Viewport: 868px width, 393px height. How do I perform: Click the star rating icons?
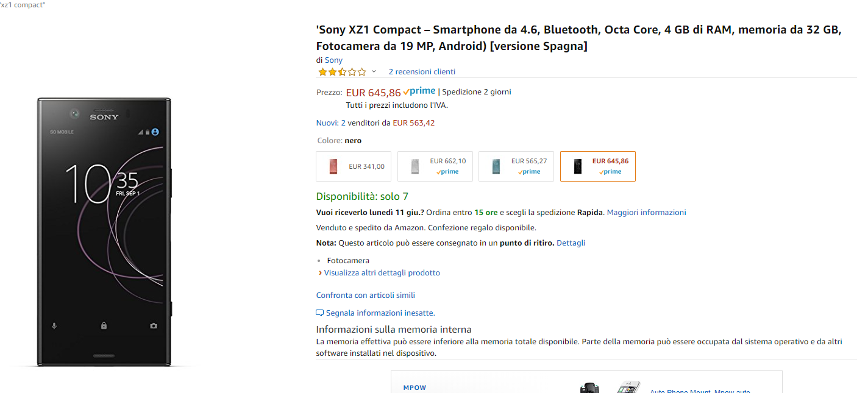(341, 72)
